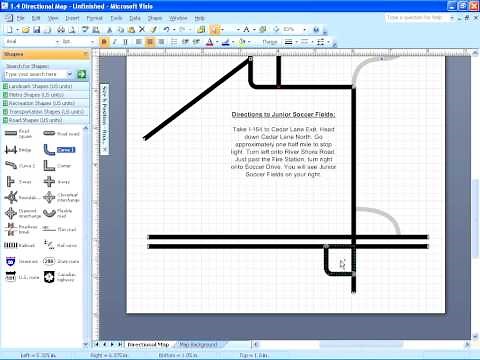Switch to the Directional Map page tab
Image resolution: width=480 pixels, height=360 pixels.
(x=148, y=344)
